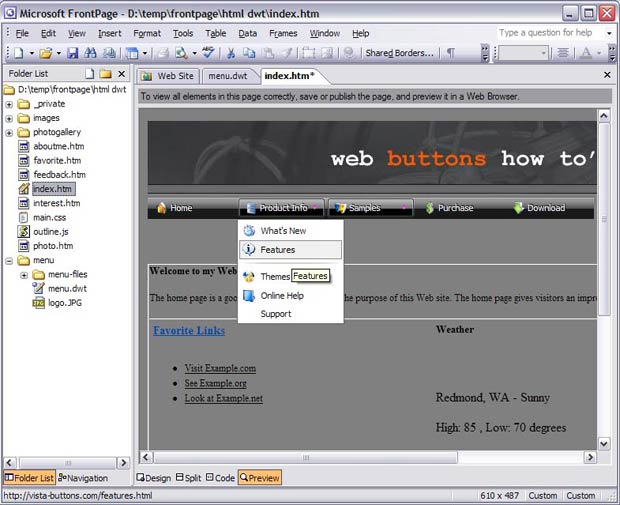Expand the images folder
Screen dimensions: 620x505
tap(9, 119)
